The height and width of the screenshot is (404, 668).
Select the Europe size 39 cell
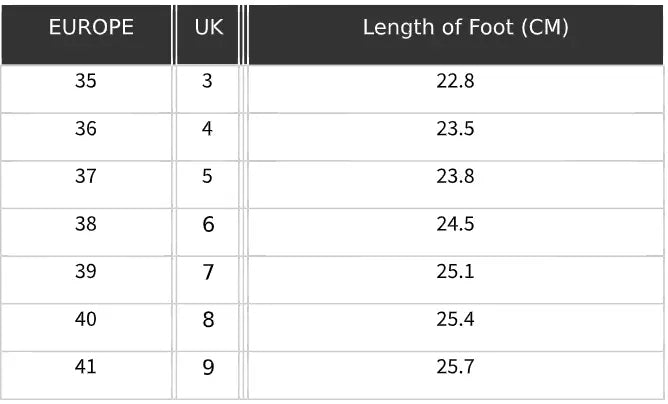[86, 272]
